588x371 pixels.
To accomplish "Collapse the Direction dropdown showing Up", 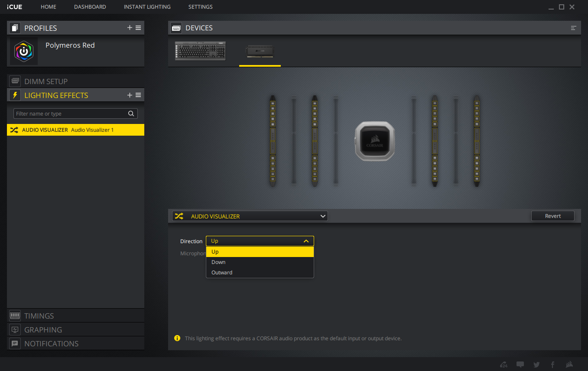I will 260,241.
